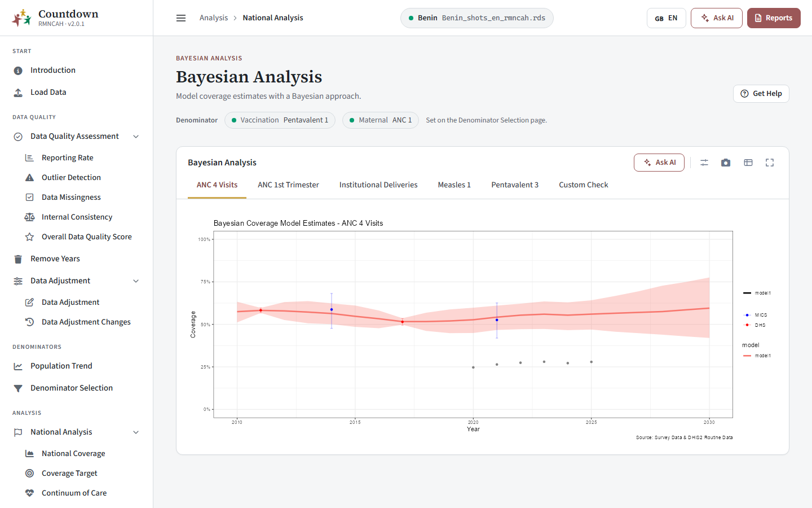This screenshot has width=812, height=508.
Task: Click the Reporting Rate bar chart icon
Action: coord(29,158)
